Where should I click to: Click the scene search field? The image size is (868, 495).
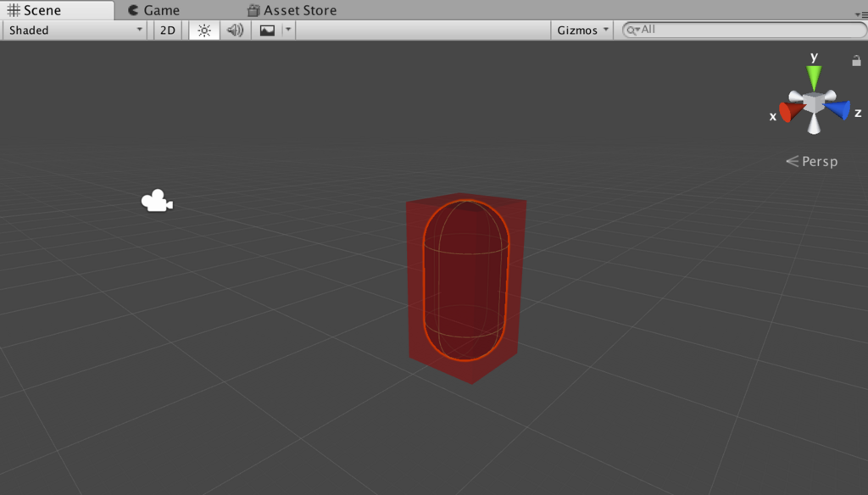(x=744, y=30)
